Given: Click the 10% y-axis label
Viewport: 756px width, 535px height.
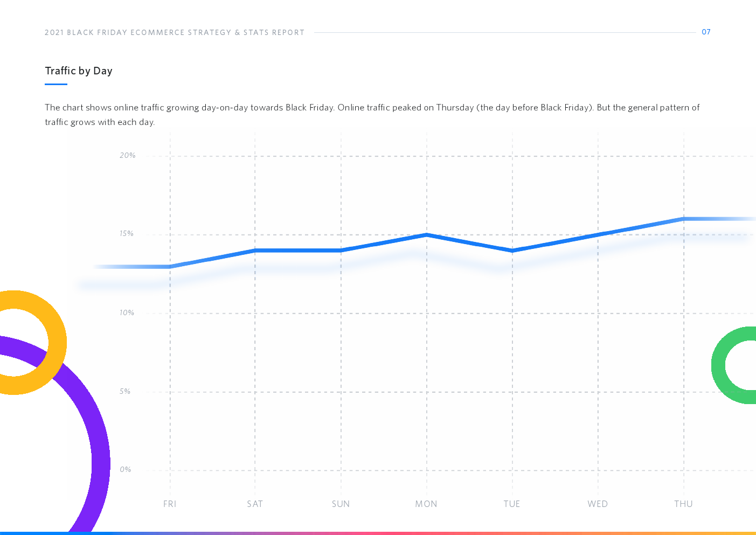Looking at the screenshot, I should click(127, 313).
